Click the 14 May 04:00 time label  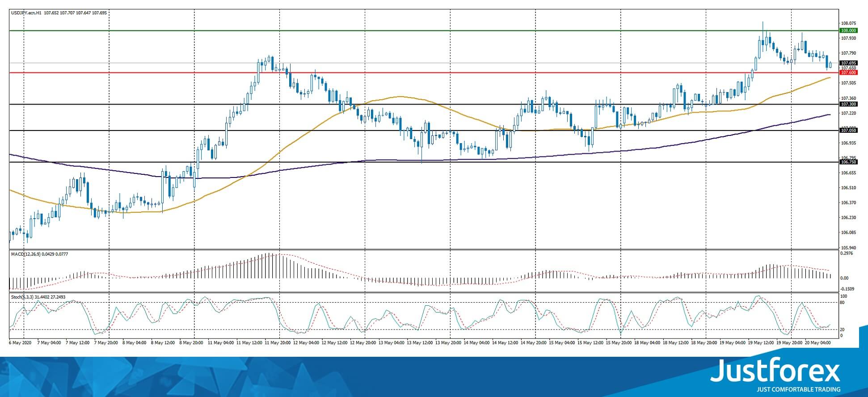coord(477,343)
